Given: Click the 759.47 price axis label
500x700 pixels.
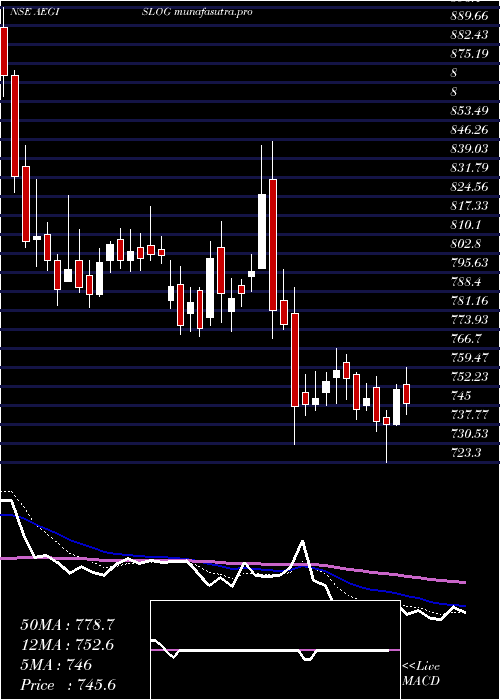Looking at the screenshot, I should pos(470,358).
